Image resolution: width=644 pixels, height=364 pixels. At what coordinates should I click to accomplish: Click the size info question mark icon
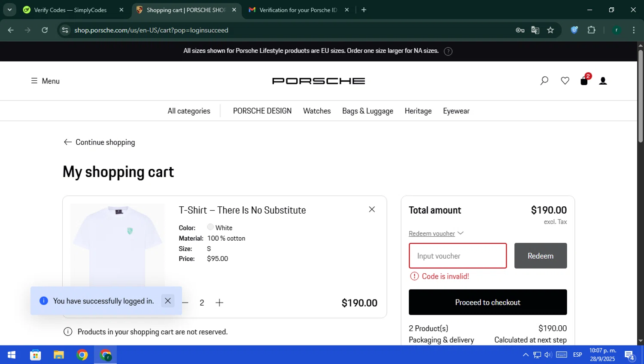click(x=448, y=51)
